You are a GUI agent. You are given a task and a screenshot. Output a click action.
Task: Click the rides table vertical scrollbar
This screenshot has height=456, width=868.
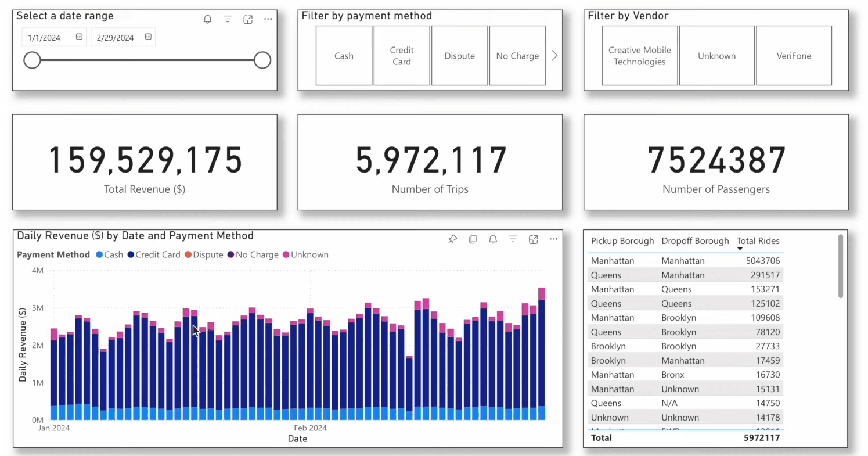(x=840, y=266)
